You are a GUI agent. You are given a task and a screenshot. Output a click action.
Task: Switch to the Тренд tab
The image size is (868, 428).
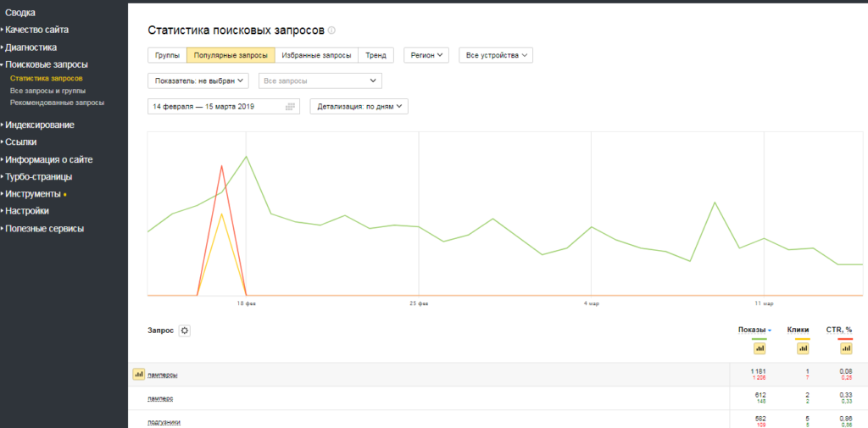tap(376, 55)
